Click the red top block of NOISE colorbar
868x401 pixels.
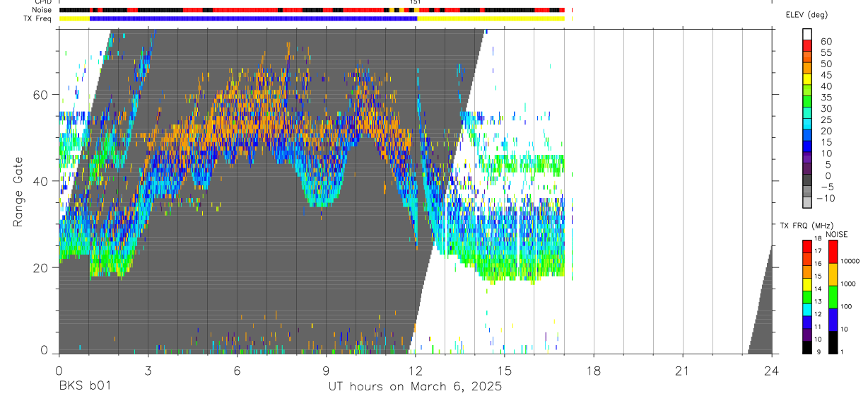click(x=833, y=251)
